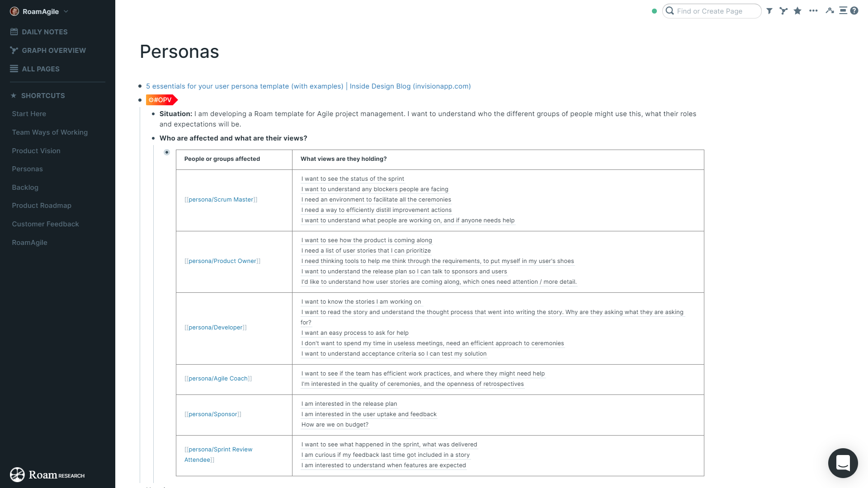868x488 pixels.
Task: Open the Daily Notes calendar icon
Action: (x=14, y=32)
